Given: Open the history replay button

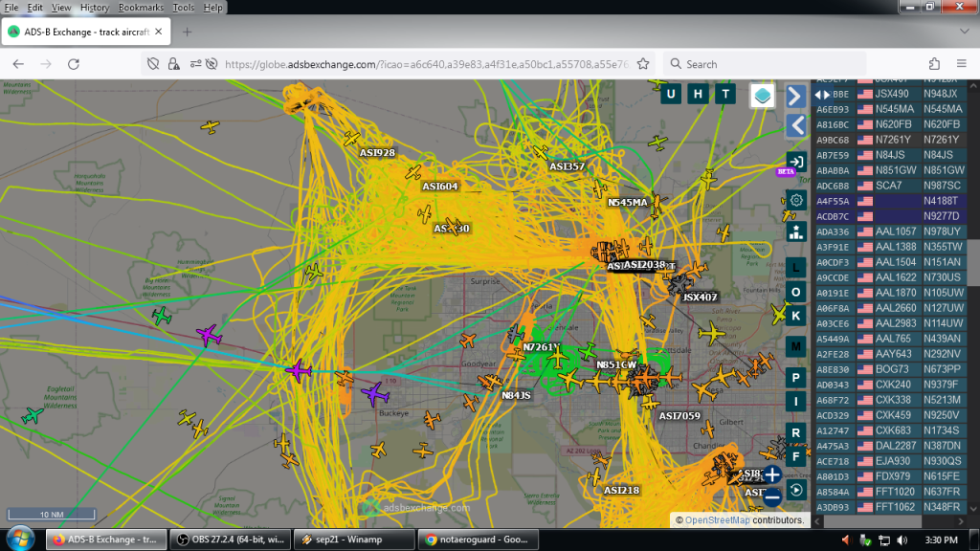Looking at the screenshot, I should pos(795,490).
